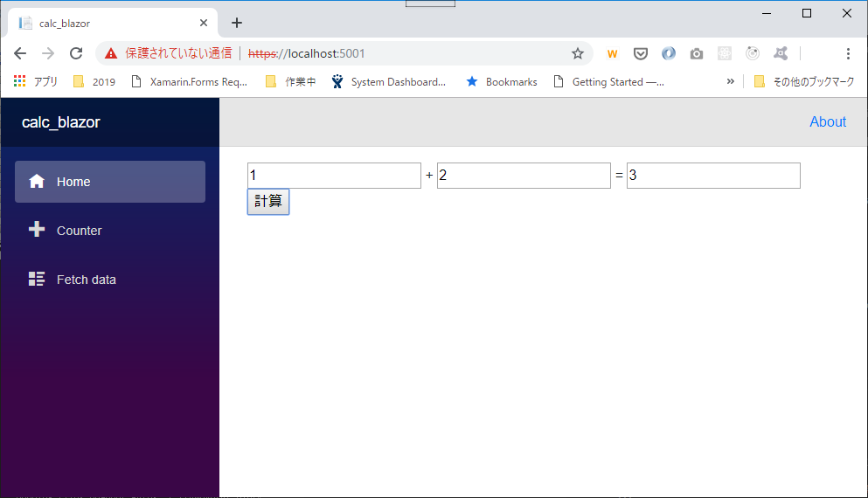Expand hidden bookmarks chevron
Screen dimensions: 868x498
click(730, 81)
